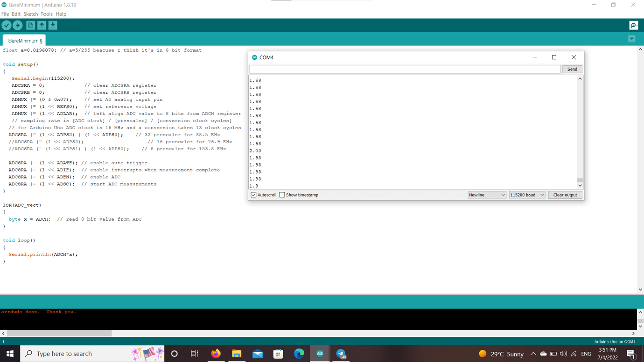Enable Show timestamp
This screenshot has height=362, width=644.
click(282, 195)
